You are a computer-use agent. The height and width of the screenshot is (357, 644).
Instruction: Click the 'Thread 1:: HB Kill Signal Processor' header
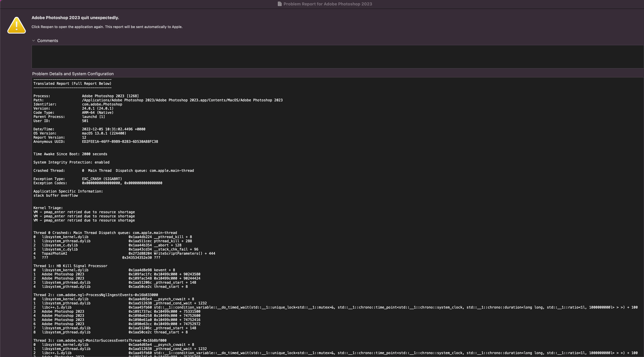70,266
